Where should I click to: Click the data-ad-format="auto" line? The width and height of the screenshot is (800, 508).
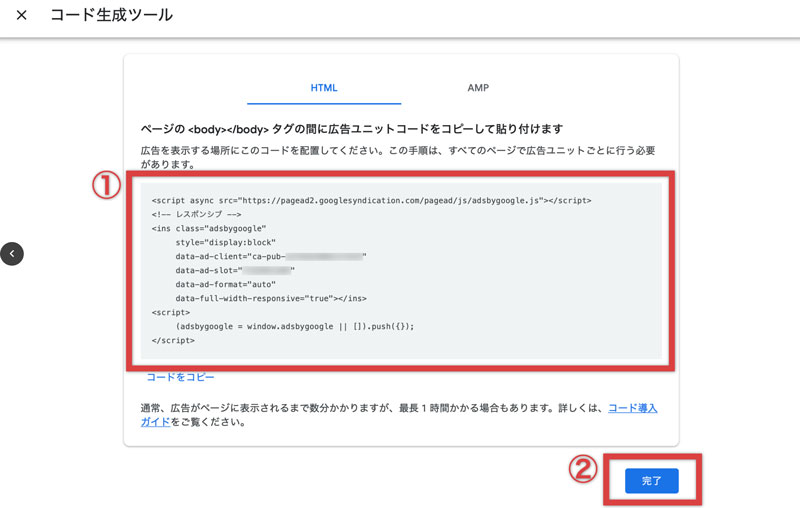click(226, 284)
